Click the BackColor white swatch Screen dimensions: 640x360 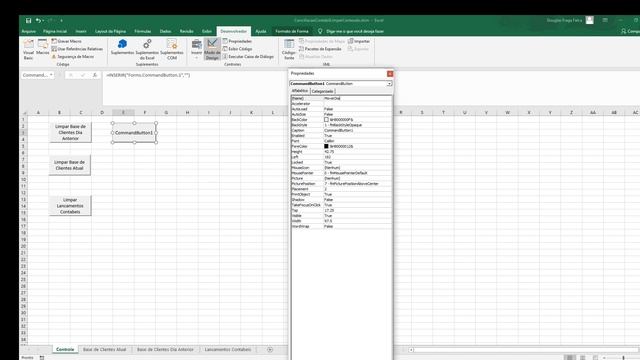[x=326, y=120]
